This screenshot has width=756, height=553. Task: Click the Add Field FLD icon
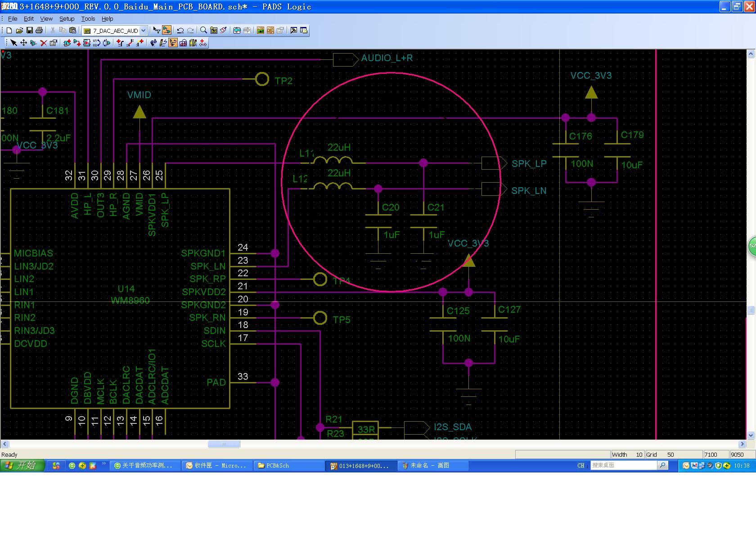(203, 43)
